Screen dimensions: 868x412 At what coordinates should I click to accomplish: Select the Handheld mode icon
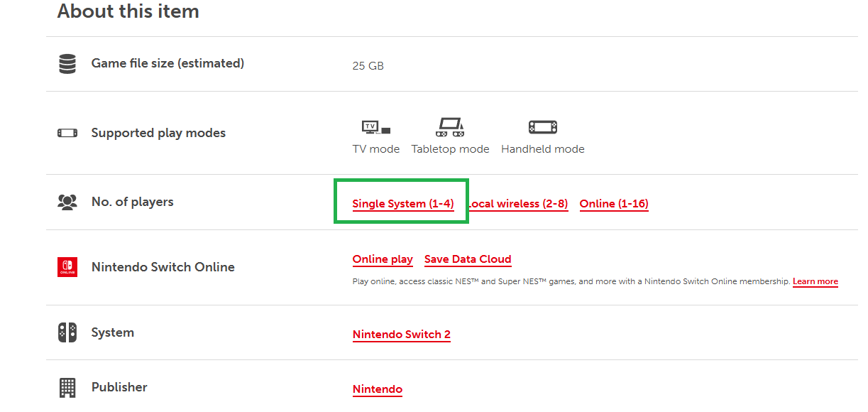click(x=543, y=128)
